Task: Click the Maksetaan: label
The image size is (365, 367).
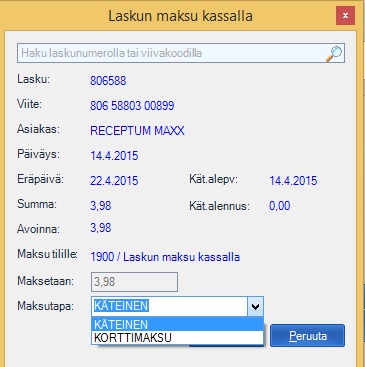Action: [46, 281]
